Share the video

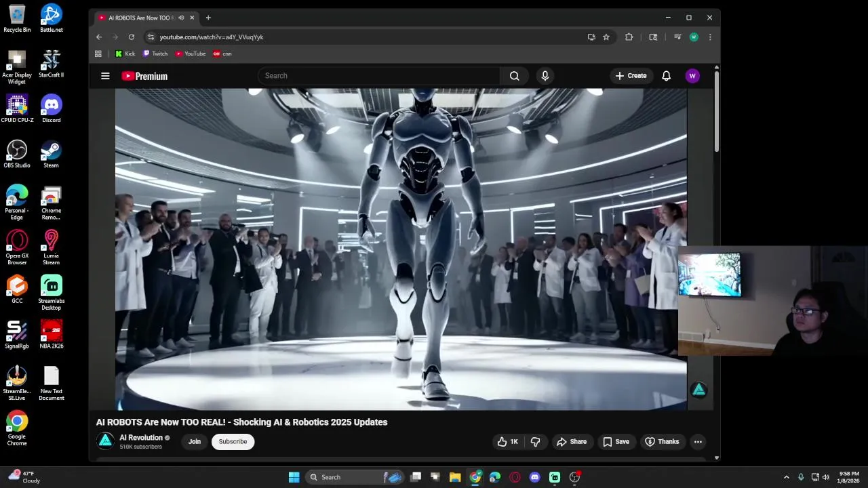572,442
